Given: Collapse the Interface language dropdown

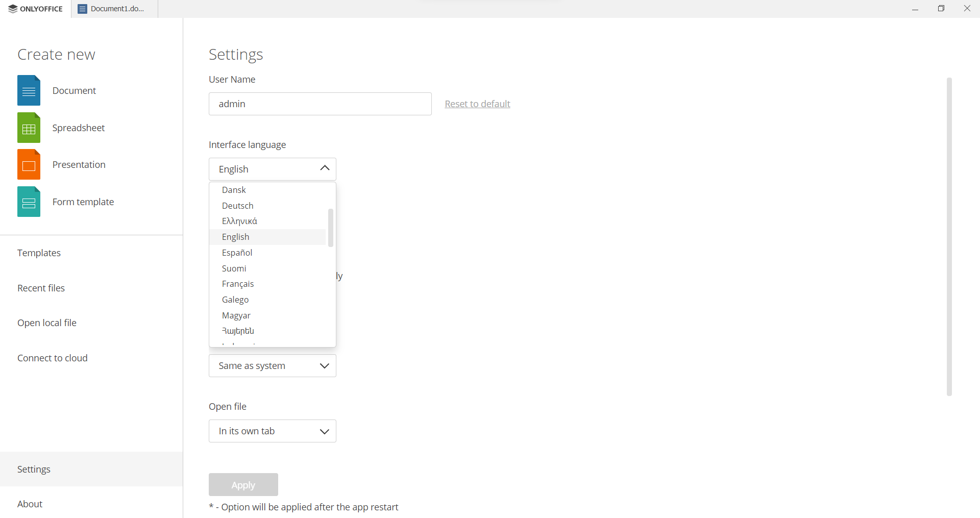Looking at the screenshot, I should [324, 168].
